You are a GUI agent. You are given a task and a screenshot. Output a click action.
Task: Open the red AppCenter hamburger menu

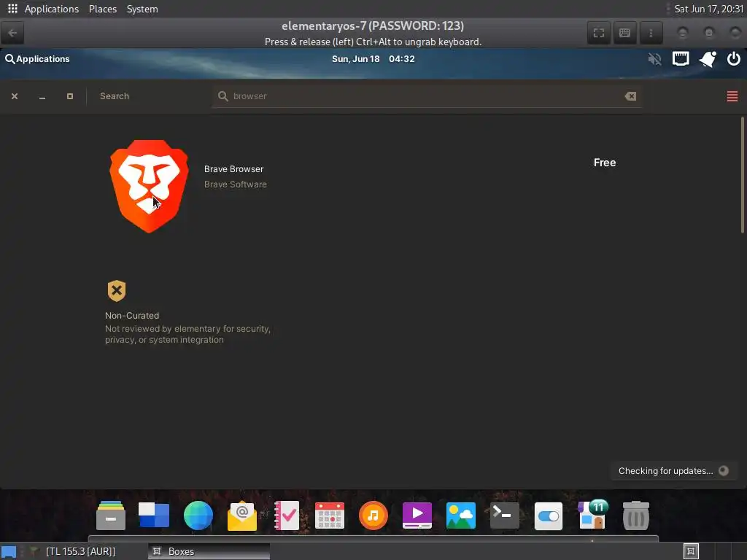coord(732,96)
